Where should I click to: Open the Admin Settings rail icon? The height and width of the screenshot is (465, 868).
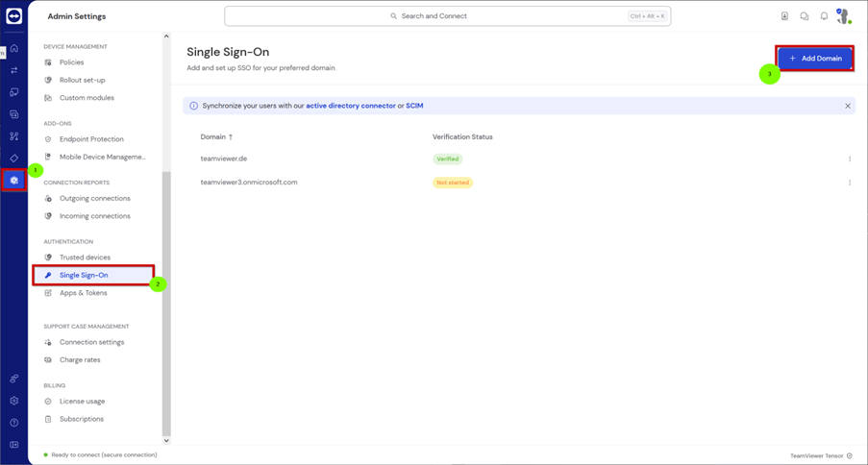point(13,180)
